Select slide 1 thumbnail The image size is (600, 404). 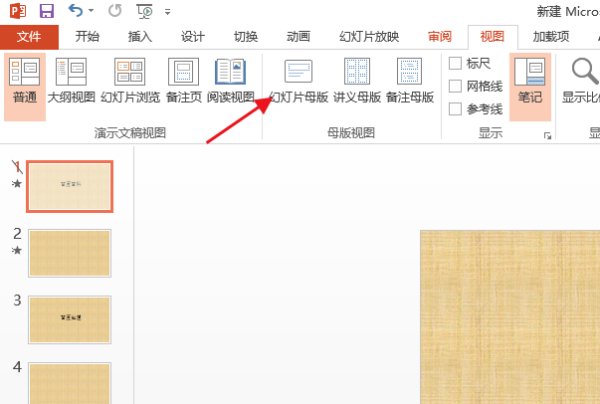70,186
